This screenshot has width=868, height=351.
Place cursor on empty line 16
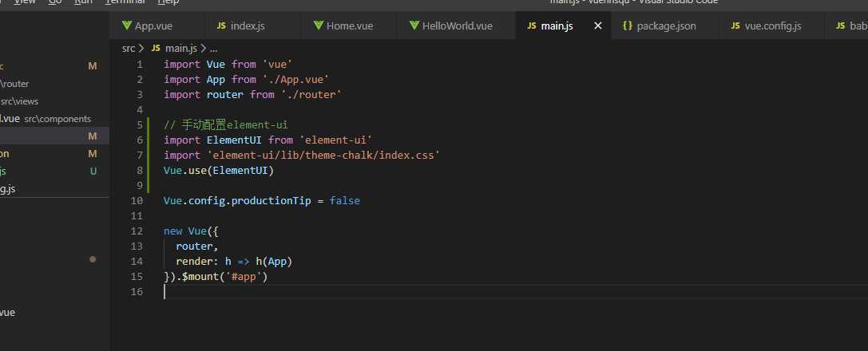(515, 291)
